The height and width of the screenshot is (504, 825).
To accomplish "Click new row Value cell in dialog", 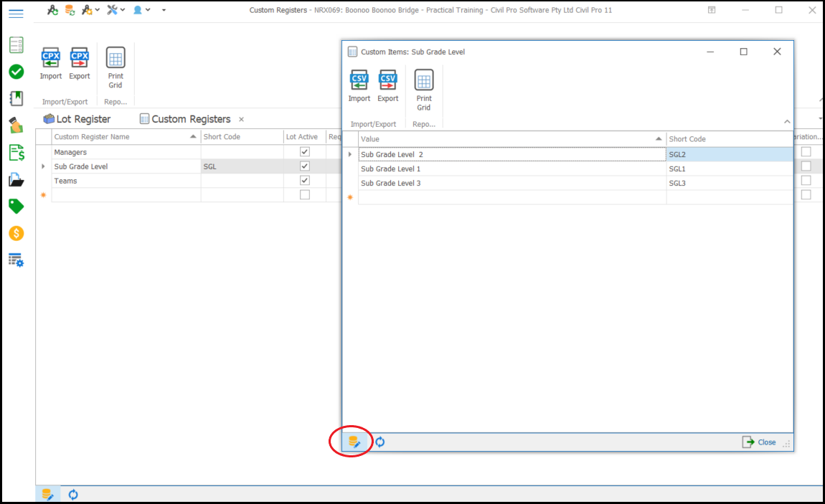I will (x=512, y=197).
